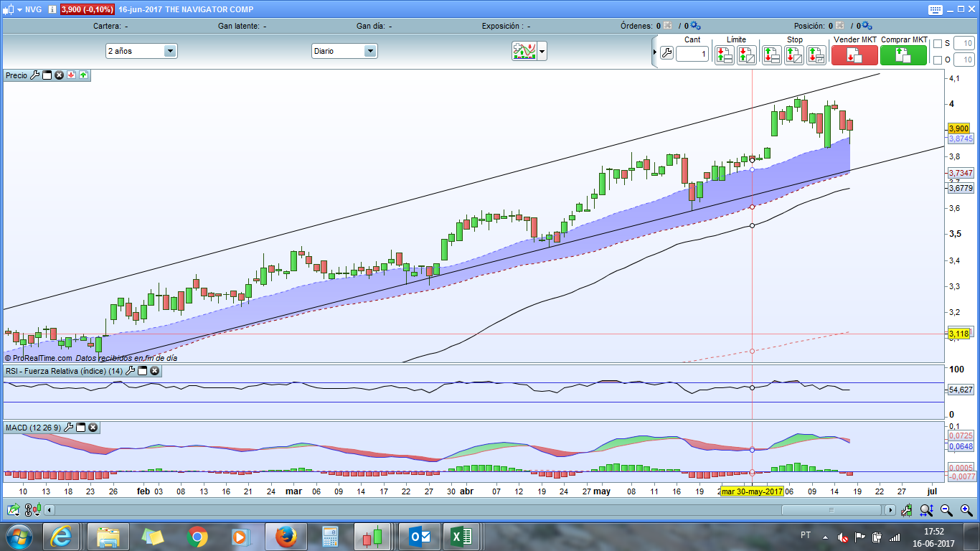Click the instrument info icon beside NVG
The height and width of the screenshot is (551, 980).
coord(52,9)
